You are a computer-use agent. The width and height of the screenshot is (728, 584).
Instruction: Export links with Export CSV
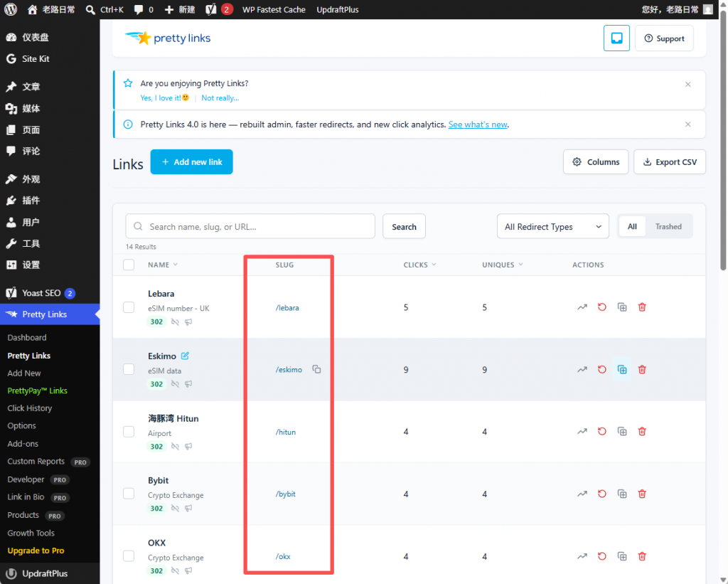coord(670,161)
